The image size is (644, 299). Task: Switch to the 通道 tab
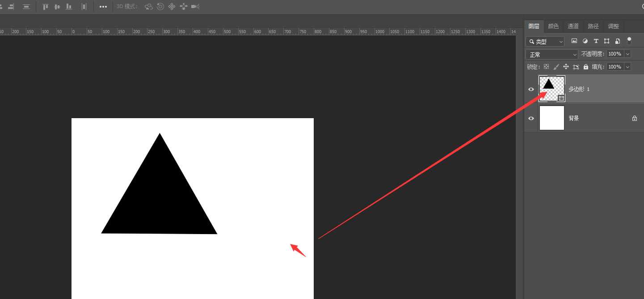(x=573, y=26)
